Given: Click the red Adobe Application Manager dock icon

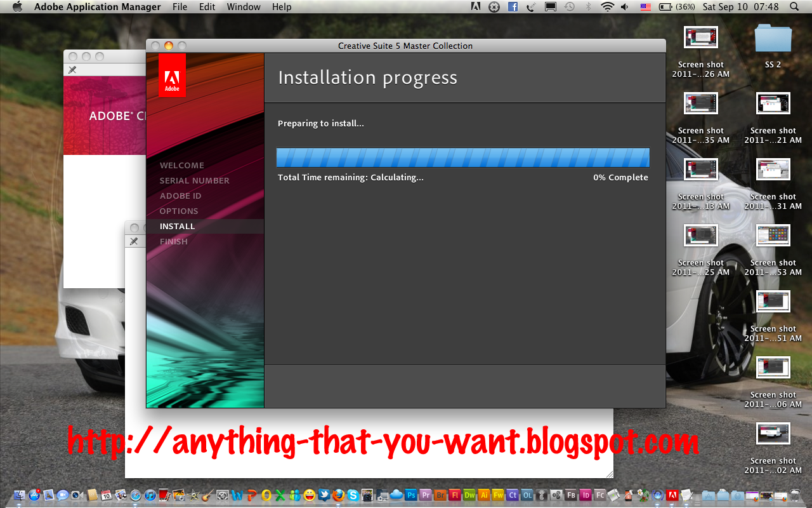Looking at the screenshot, I should [x=672, y=495].
